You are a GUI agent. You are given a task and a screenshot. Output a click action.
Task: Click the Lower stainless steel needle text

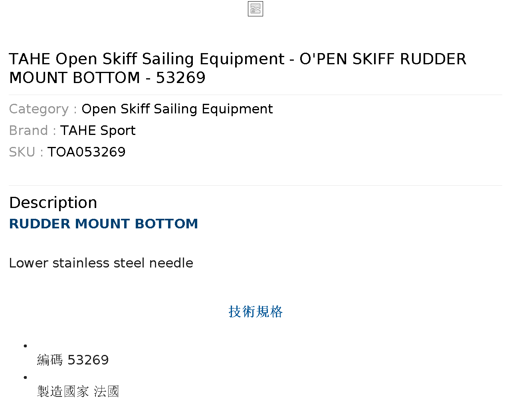click(101, 263)
